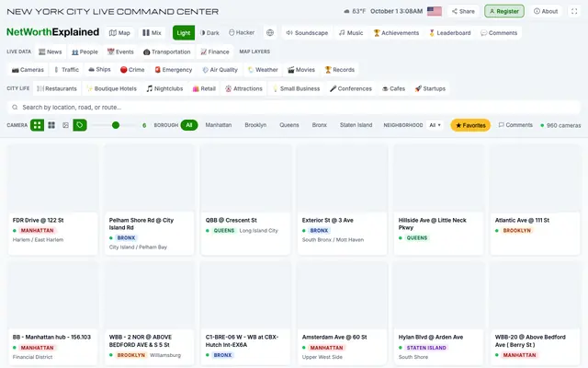The image size is (588, 368).
Task: Open the News live data tab
Action: (51, 52)
